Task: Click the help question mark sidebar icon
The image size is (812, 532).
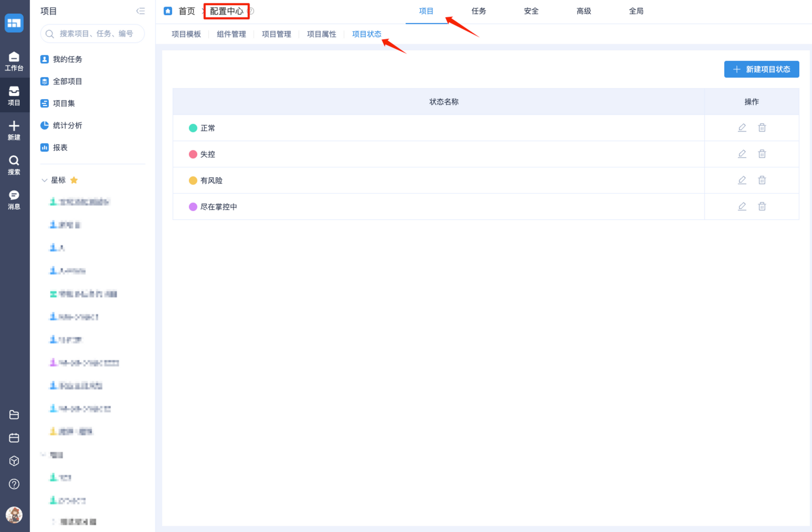Action: [x=14, y=484]
